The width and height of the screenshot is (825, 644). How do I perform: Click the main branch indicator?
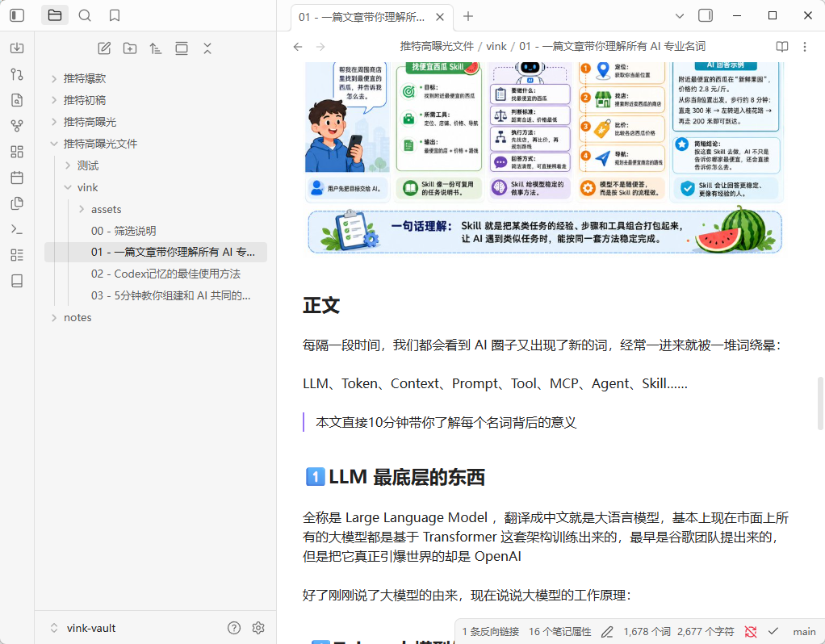(x=804, y=632)
